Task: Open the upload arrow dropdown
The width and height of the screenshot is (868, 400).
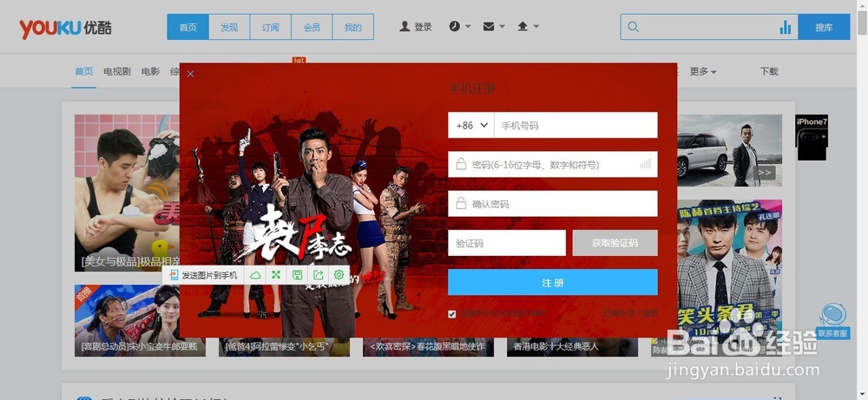Action: pyautogui.click(x=528, y=26)
